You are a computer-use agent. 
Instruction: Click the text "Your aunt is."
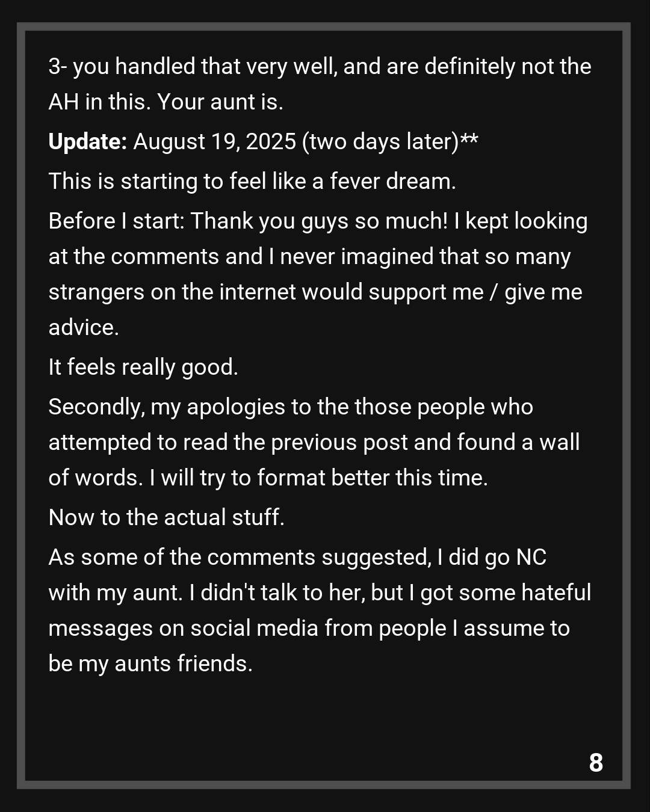[220, 102]
